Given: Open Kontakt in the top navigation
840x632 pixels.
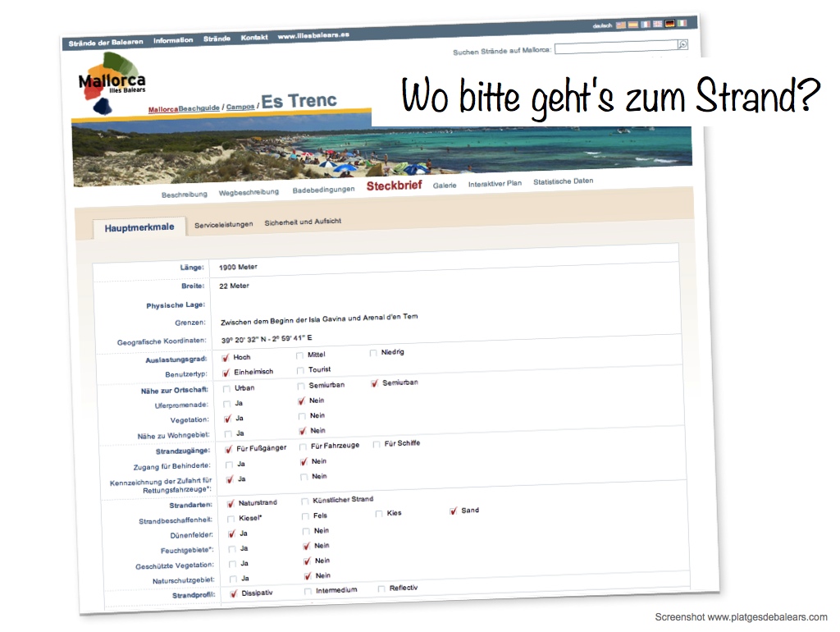Looking at the screenshot, I should [254, 38].
